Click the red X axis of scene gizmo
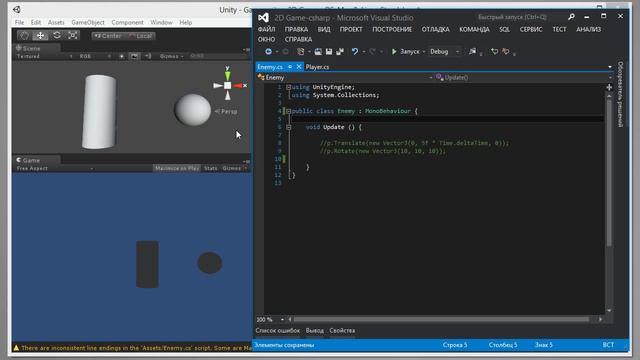 pyautogui.click(x=239, y=86)
